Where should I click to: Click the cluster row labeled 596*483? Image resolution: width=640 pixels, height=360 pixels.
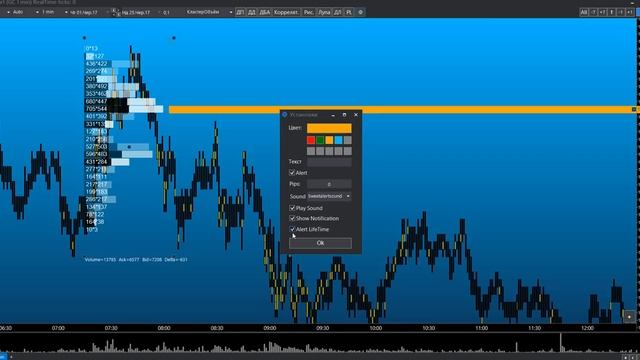click(x=119, y=154)
